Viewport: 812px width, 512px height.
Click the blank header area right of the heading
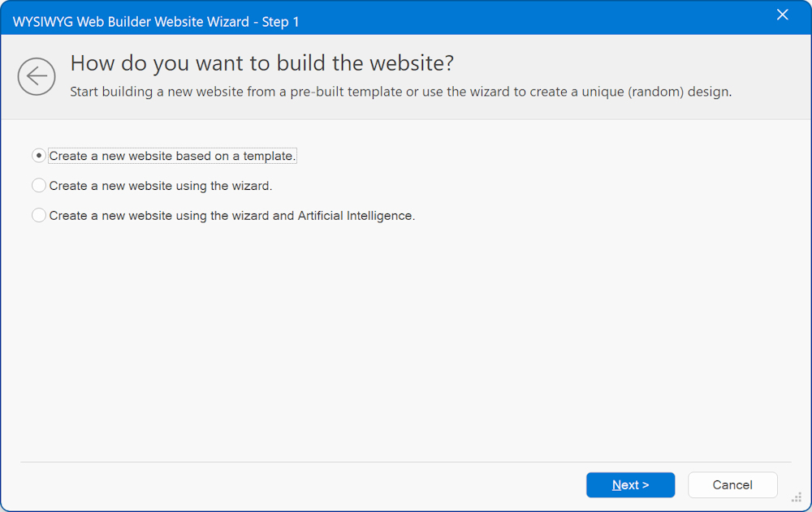pyautogui.click(x=633, y=63)
